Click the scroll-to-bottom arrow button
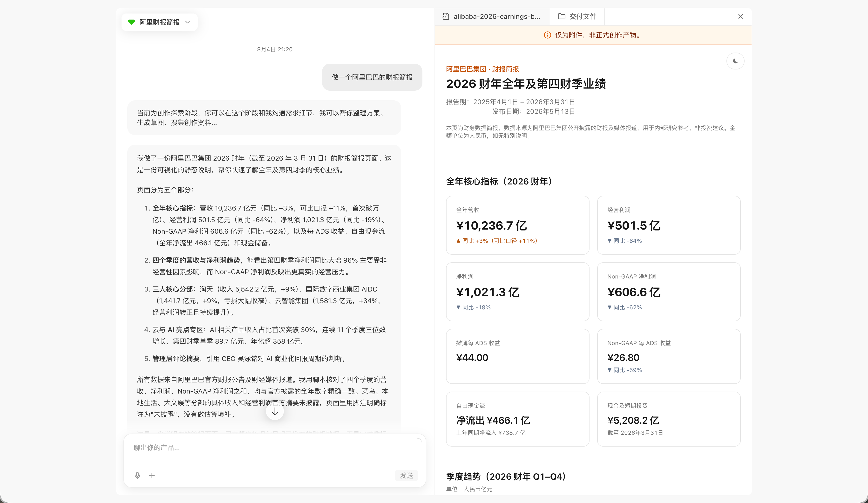Image resolution: width=868 pixels, height=503 pixels. click(275, 411)
